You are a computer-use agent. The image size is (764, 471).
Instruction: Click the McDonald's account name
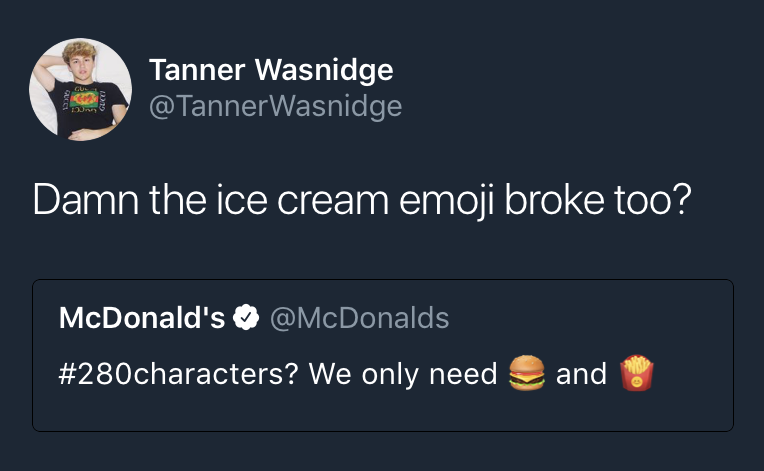point(142,318)
